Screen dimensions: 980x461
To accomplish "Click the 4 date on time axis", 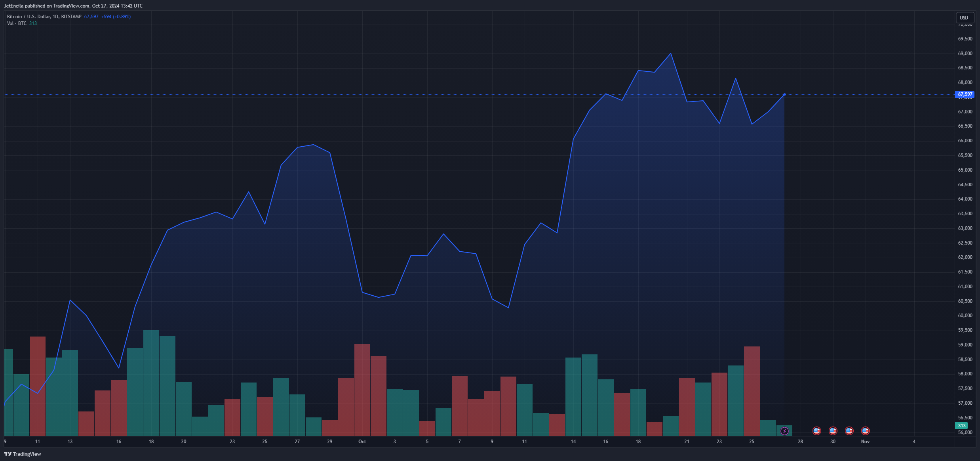I will tap(914, 442).
